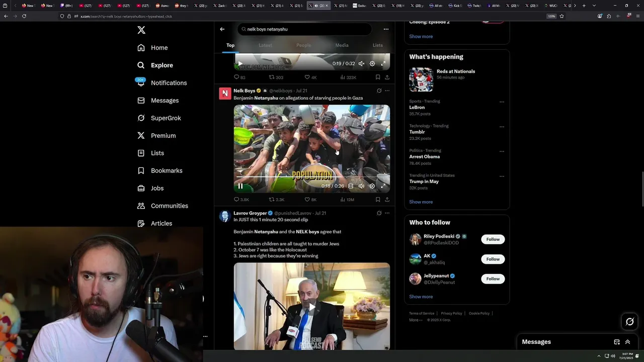Like the top post with 4K likes
The image size is (644, 362).
pos(310,77)
